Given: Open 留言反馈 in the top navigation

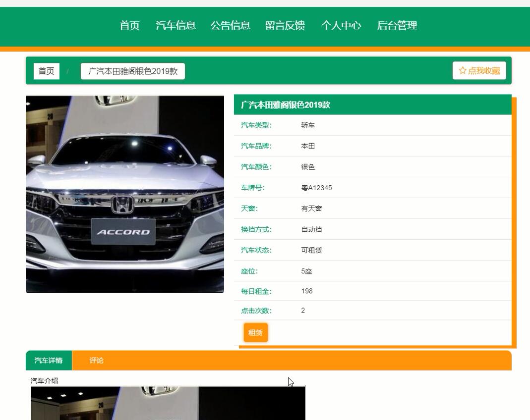Looking at the screenshot, I should [285, 25].
